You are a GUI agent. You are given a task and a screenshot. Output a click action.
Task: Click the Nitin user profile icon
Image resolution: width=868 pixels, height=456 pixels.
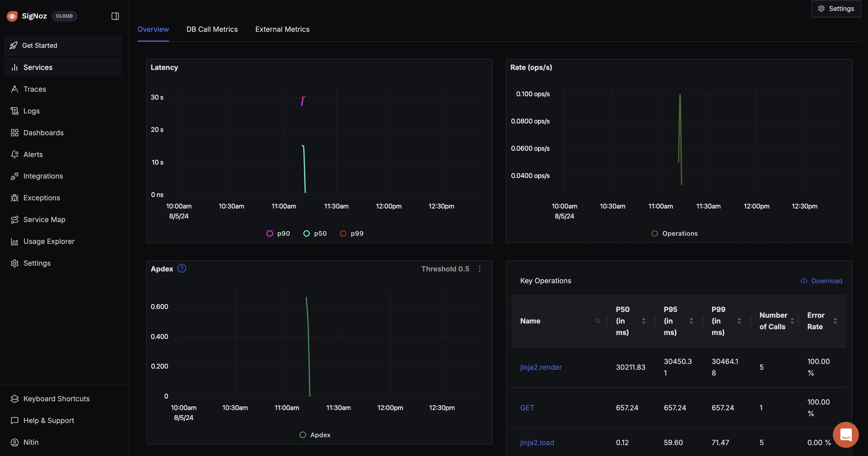tap(15, 442)
